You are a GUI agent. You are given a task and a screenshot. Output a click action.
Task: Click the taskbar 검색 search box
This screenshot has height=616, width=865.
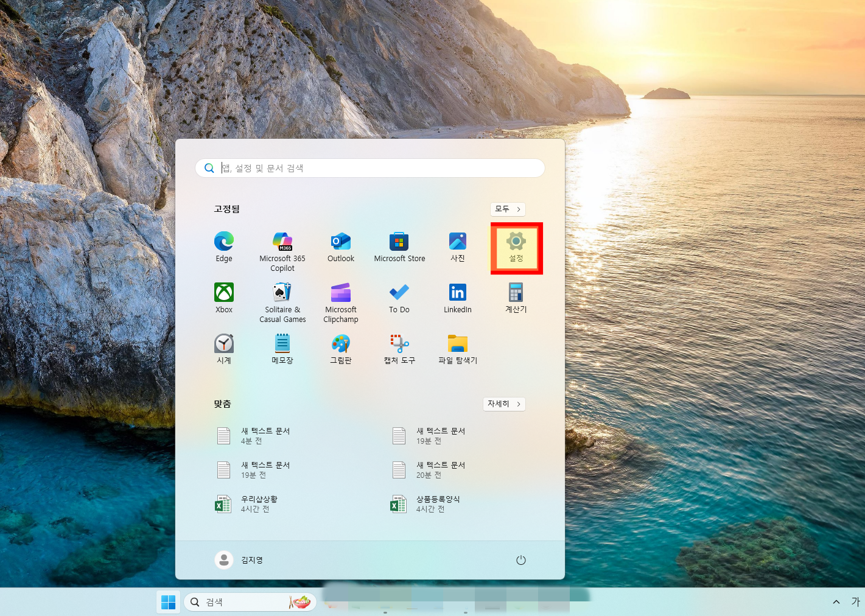250,602
